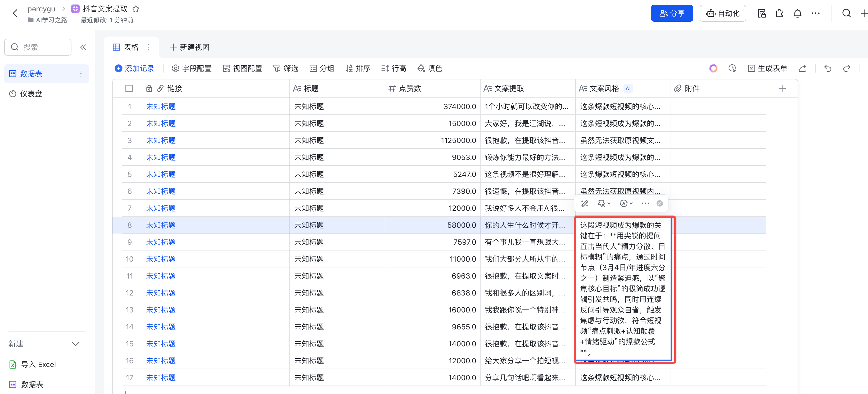
Task: Select cell '锻炼你能力最好的方法...'
Action: click(528, 157)
